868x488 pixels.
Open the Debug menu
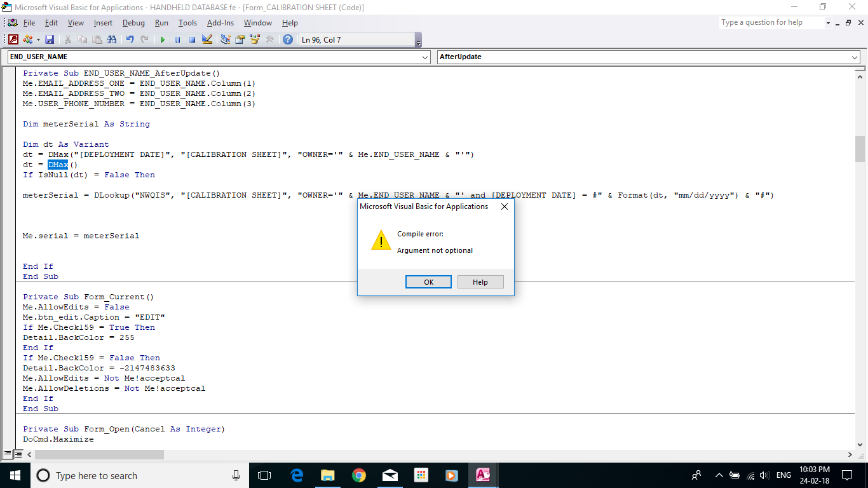pos(133,23)
